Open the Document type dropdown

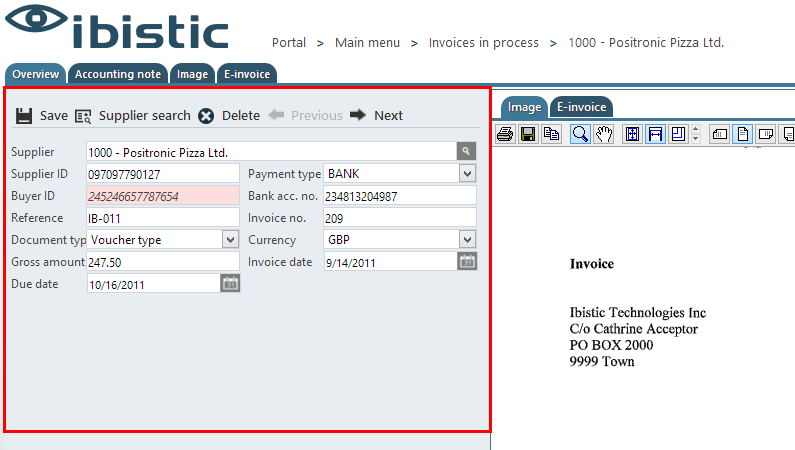[x=230, y=239]
